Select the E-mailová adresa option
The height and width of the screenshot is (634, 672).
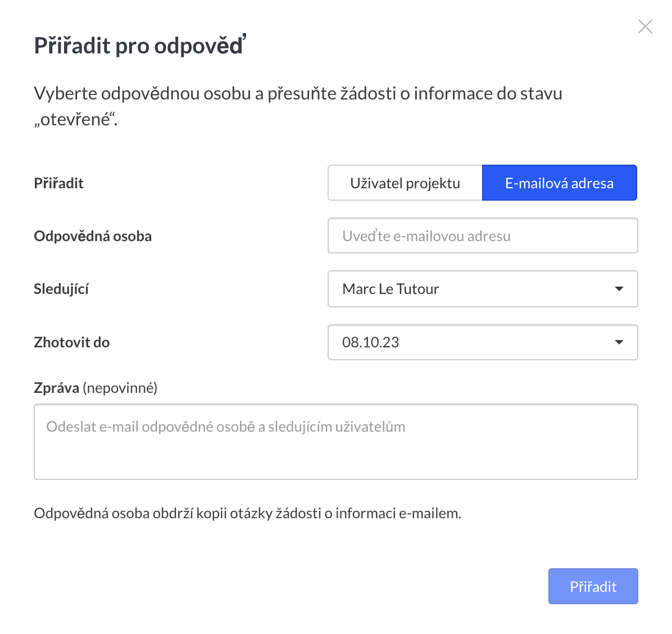coord(559,183)
